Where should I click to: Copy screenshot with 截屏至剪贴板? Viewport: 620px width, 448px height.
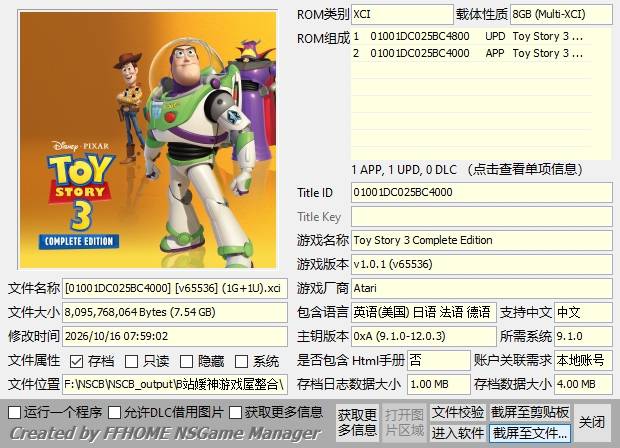(530, 412)
